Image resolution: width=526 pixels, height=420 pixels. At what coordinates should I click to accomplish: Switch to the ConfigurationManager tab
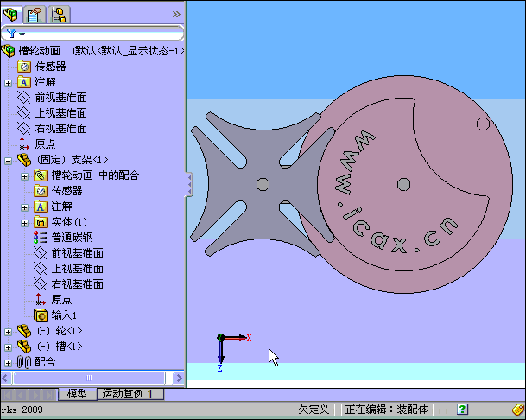tap(59, 15)
